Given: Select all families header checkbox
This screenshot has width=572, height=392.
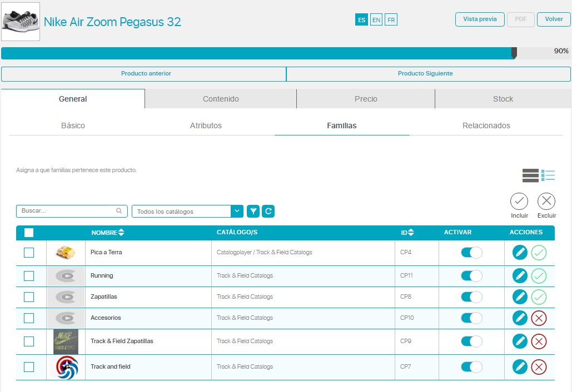Looking at the screenshot, I should point(29,233).
